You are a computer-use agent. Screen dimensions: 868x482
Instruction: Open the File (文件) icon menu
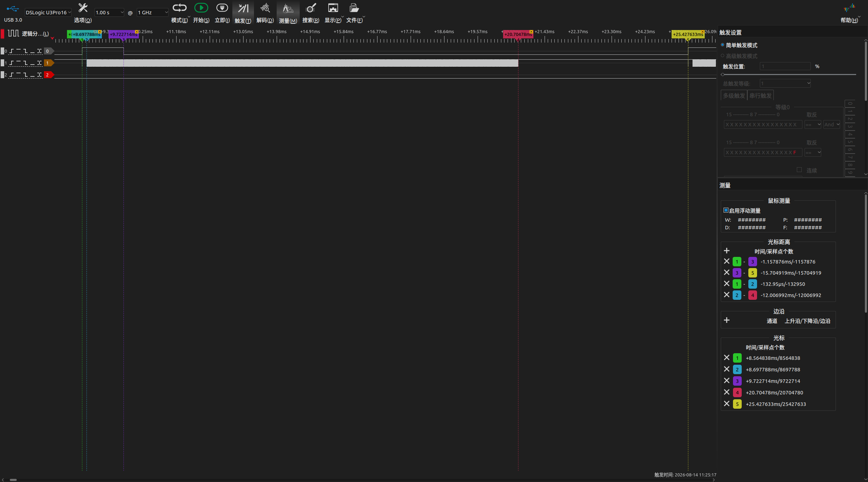pos(354,8)
